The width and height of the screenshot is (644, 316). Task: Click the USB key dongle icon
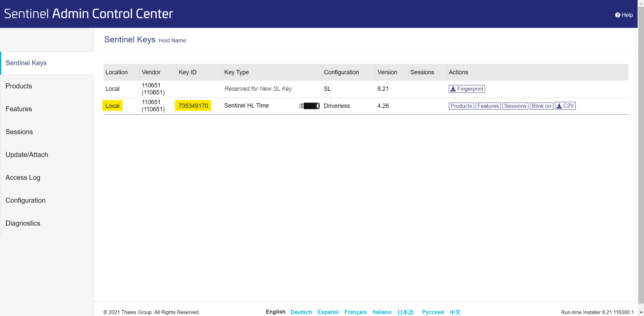point(309,106)
